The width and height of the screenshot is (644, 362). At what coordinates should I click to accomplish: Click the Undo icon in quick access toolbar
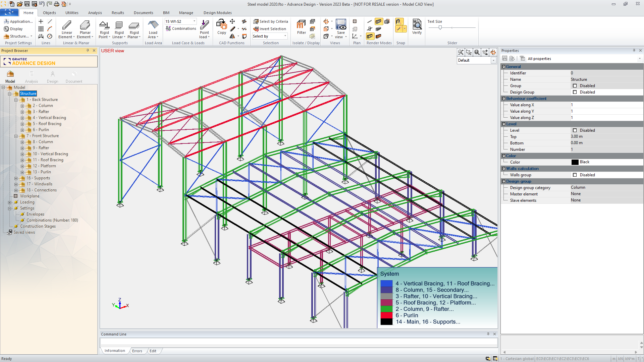coord(42,4)
